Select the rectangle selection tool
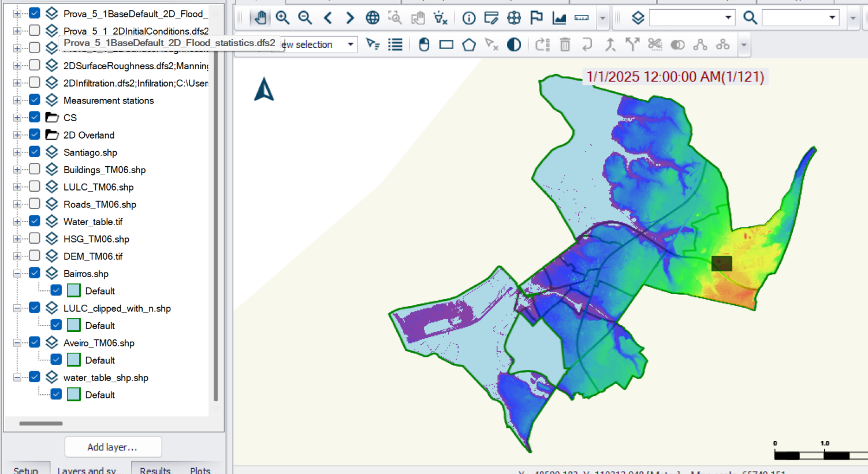Viewport: 868px width, 474px height. point(446,44)
